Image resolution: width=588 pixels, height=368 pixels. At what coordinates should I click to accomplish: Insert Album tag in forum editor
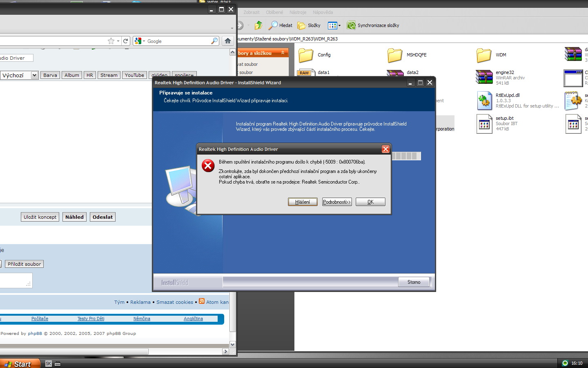(x=72, y=75)
